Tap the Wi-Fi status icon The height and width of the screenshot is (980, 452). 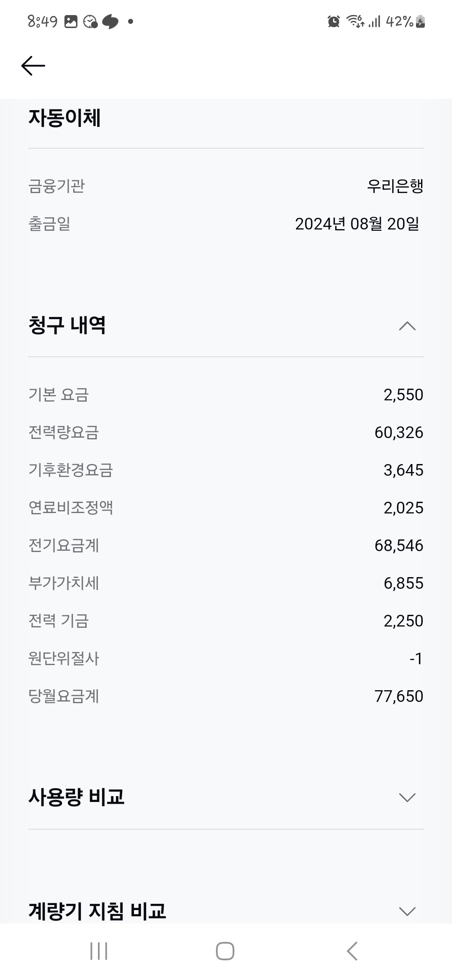[355, 21]
